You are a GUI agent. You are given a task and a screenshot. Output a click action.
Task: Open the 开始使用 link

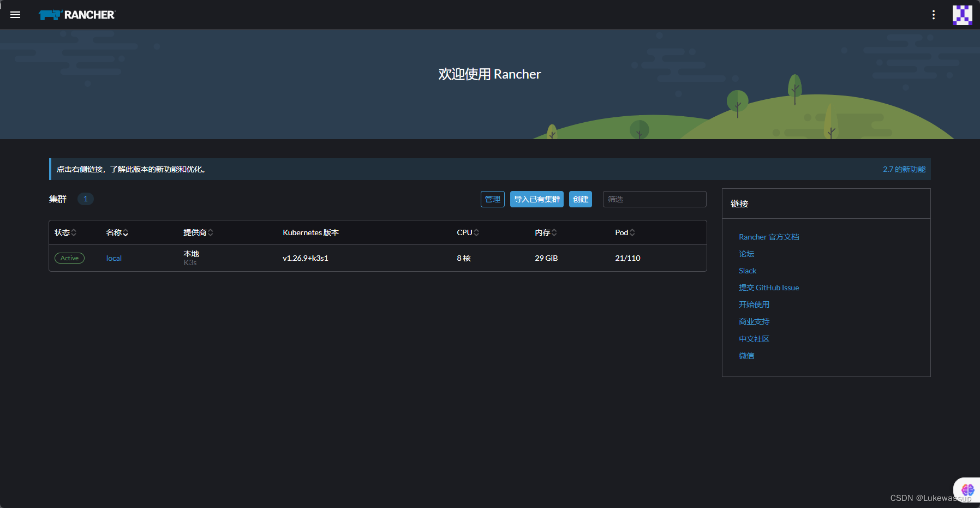(754, 304)
